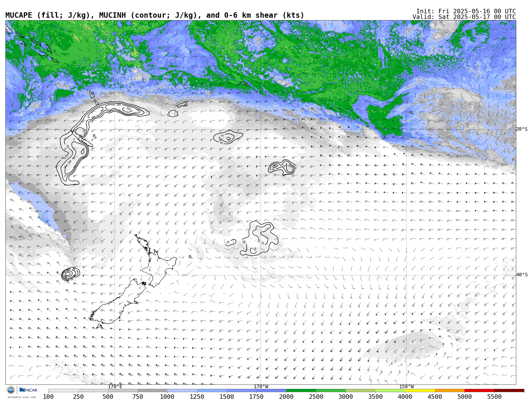The image size is (532, 400).
Task: Click the colorbar label 3000
Action: [346, 397]
